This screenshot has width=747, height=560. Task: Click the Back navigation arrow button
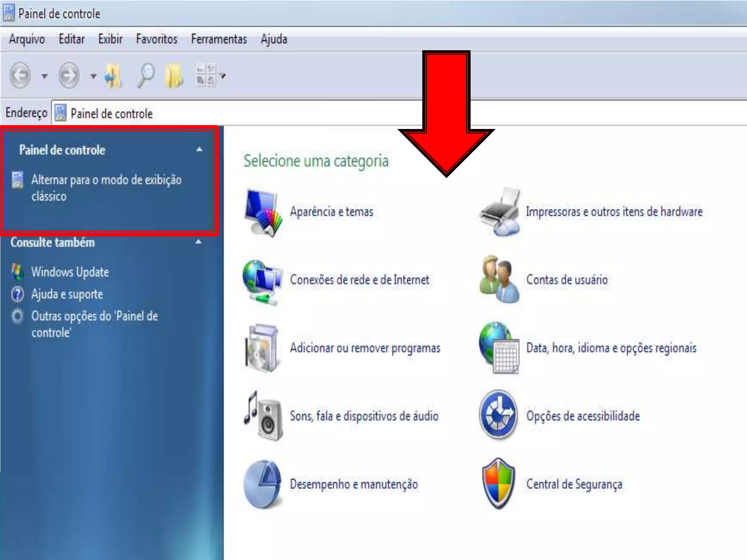tap(20, 75)
